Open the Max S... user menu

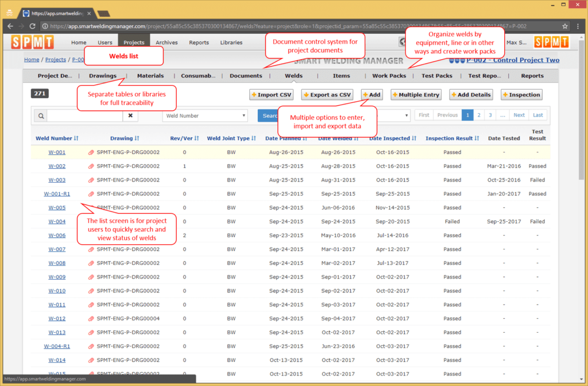516,43
